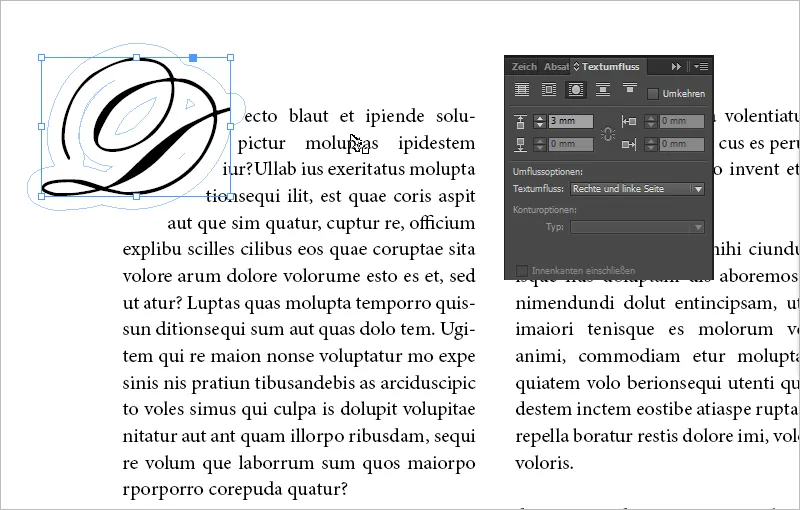Click the word 'nimendundi' in right column
This screenshot has height=510, width=800.
tap(565, 303)
